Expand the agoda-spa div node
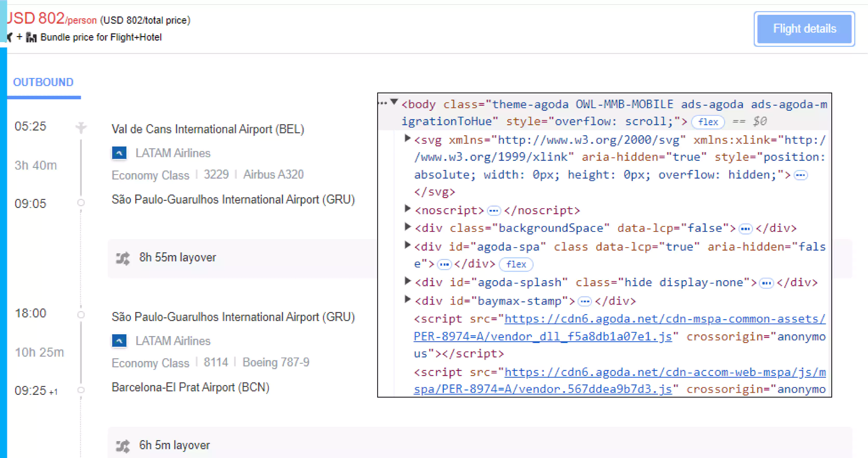Image resolution: width=868 pixels, height=458 pixels. point(407,245)
